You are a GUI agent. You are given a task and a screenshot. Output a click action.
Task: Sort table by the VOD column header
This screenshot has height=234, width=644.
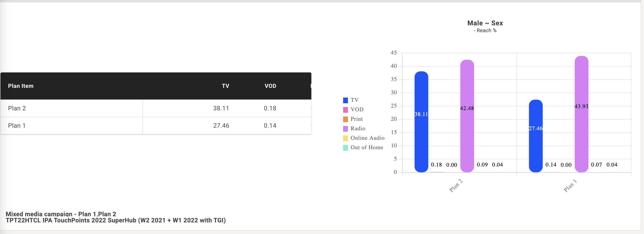pyautogui.click(x=270, y=86)
